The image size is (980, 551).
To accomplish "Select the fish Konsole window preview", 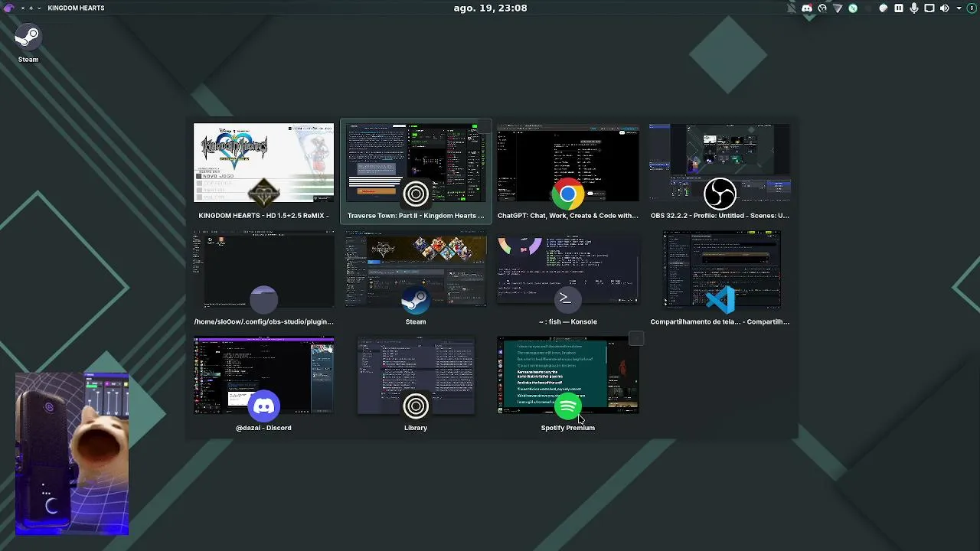I will tap(567, 271).
